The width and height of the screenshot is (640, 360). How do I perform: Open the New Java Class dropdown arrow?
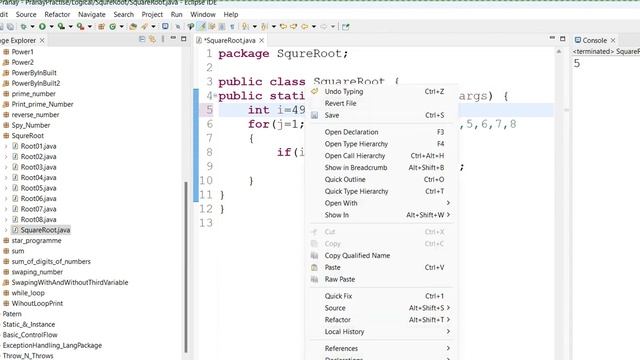coord(122,27)
